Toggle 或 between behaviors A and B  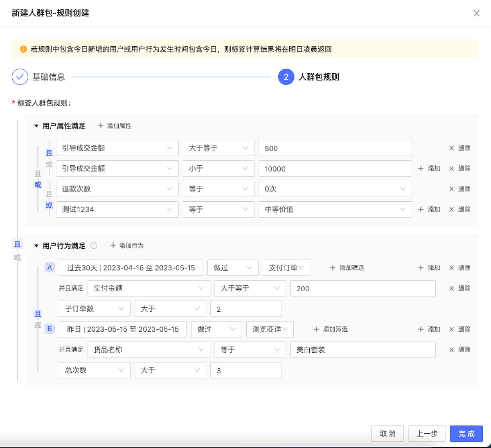click(38, 325)
